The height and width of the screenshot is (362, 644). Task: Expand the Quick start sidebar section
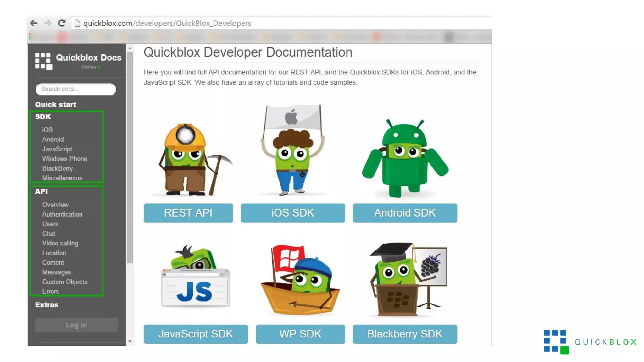click(x=56, y=105)
